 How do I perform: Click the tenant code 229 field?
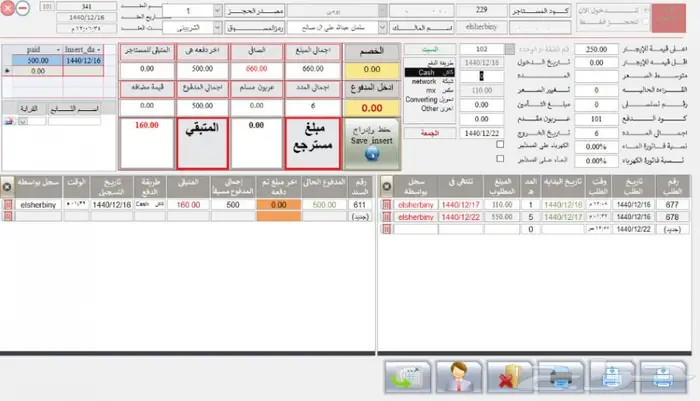coord(481,10)
